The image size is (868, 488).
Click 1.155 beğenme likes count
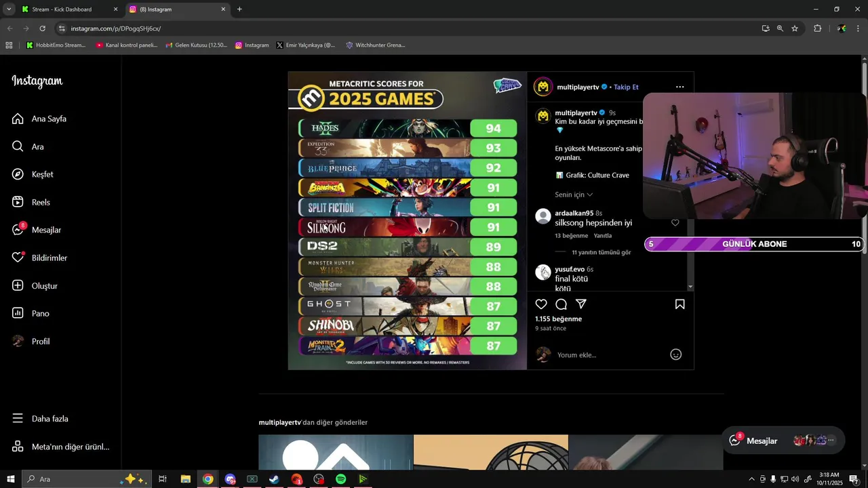tap(558, 319)
